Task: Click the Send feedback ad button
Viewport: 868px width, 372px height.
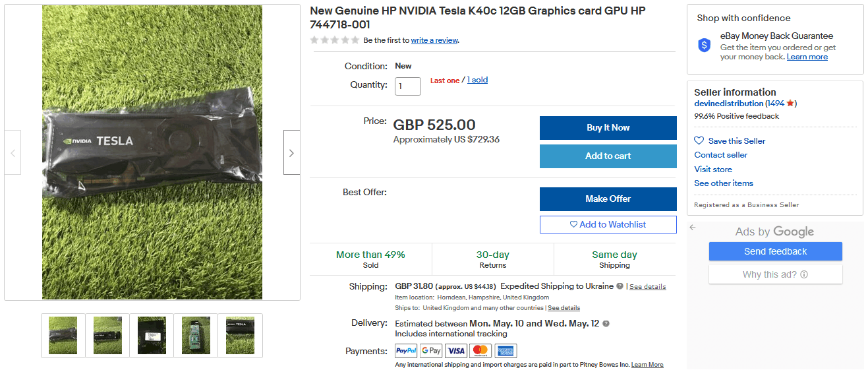Action: coord(775,251)
